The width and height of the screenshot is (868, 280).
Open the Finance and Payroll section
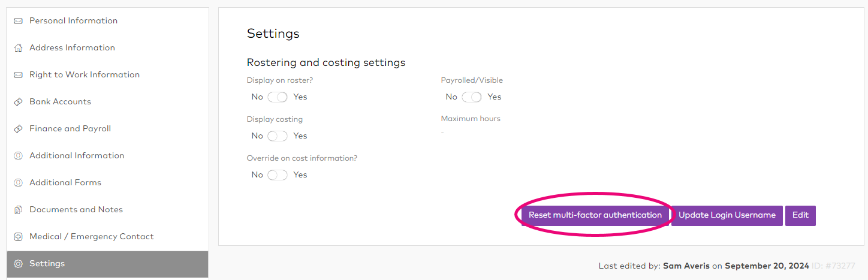pyautogui.click(x=70, y=129)
